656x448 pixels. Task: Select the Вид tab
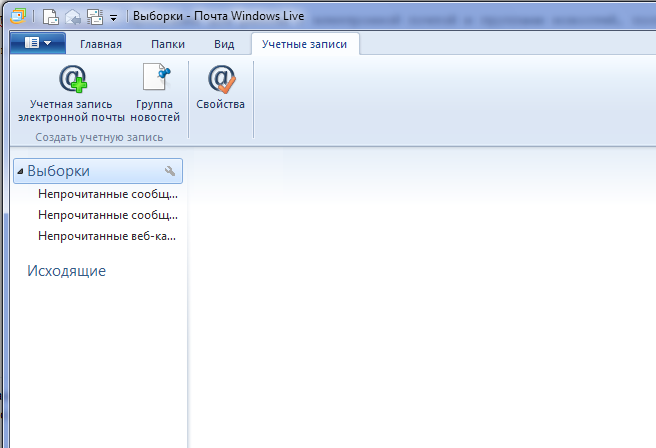pyautogui.click(x=224, y=44)
